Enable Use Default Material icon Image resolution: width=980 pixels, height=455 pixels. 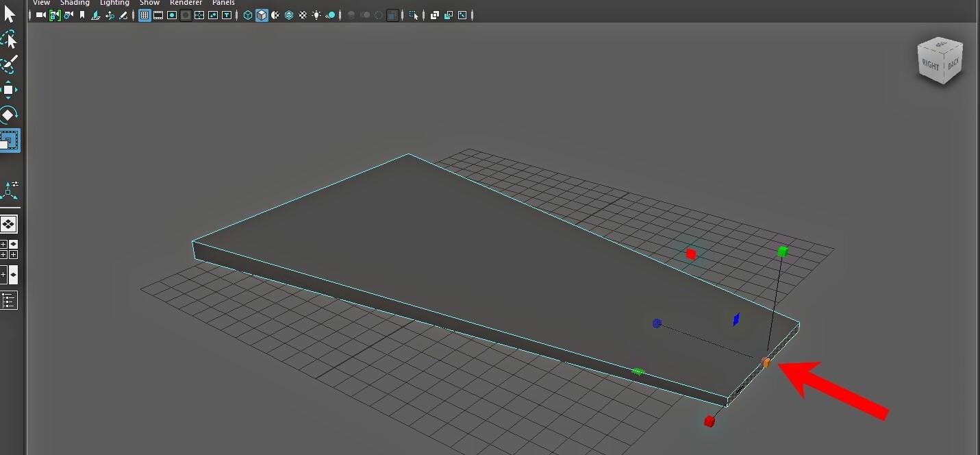(275, 15)
